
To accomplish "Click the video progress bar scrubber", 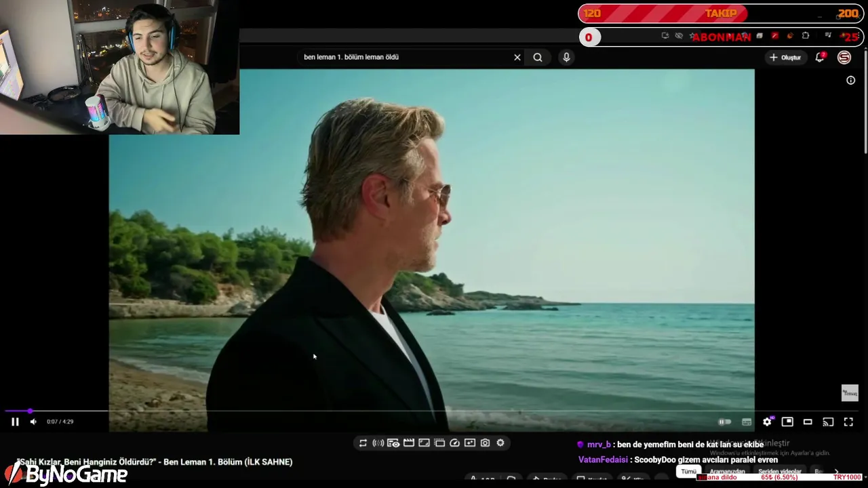I will [x=30, y=411].
